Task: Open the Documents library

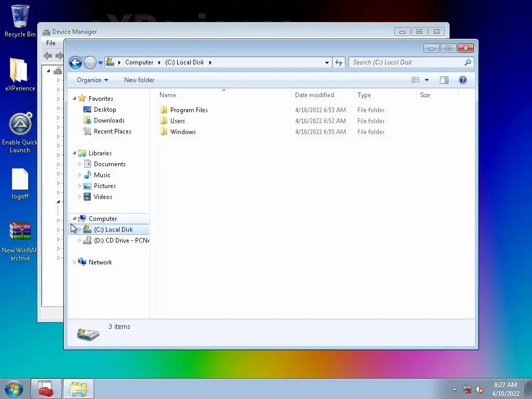Action: click(110, 164)
